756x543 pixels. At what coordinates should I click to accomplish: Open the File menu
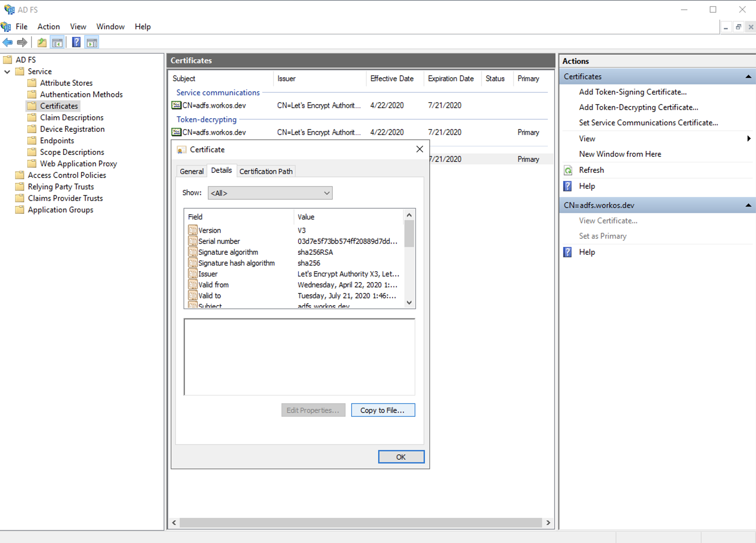point(22,27)
